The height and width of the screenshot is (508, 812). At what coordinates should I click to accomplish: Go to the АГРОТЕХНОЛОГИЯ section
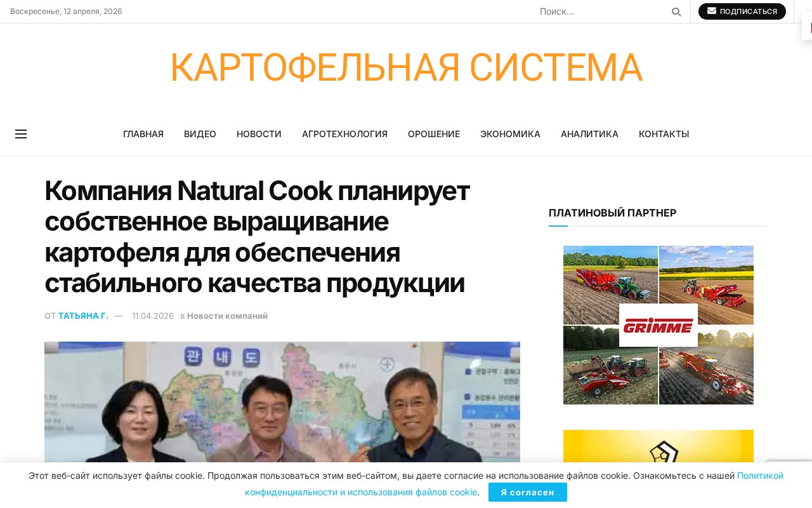click(x=344, y=134)
